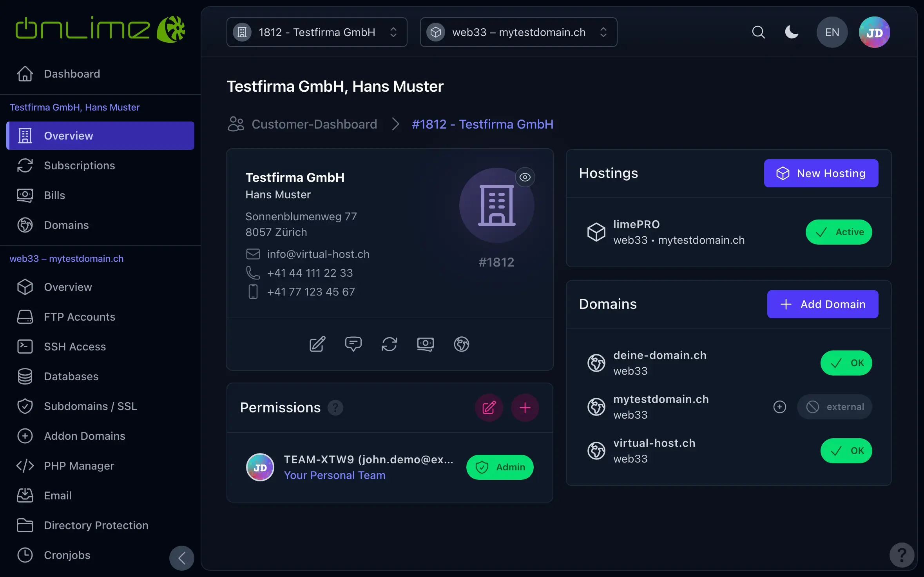
Task: Open Addon Domains section
Action: (100, 436)
